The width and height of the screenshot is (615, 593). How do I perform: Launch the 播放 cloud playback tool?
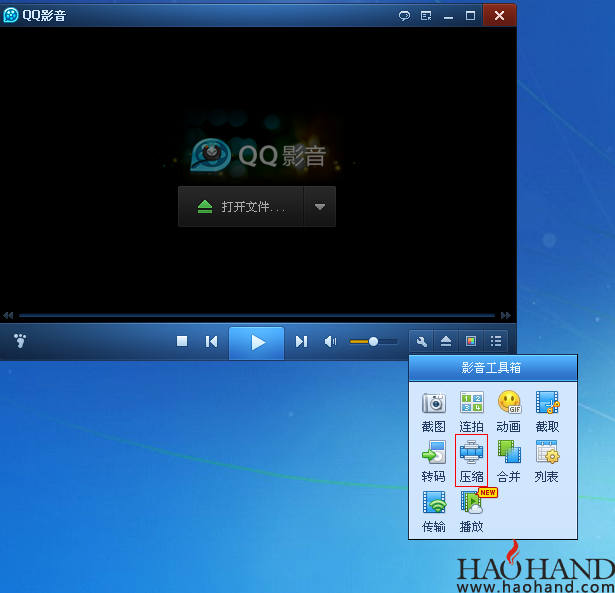click(x=471, y=511)
